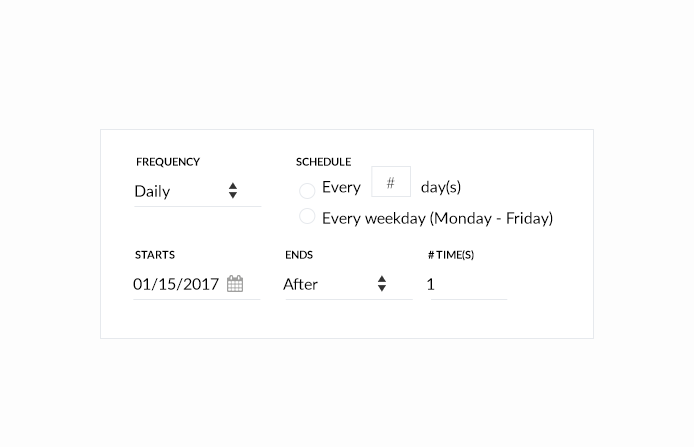694x447 pixels.
Task: Click the # Time(s) field containing 1
Action: click(466, 284)
